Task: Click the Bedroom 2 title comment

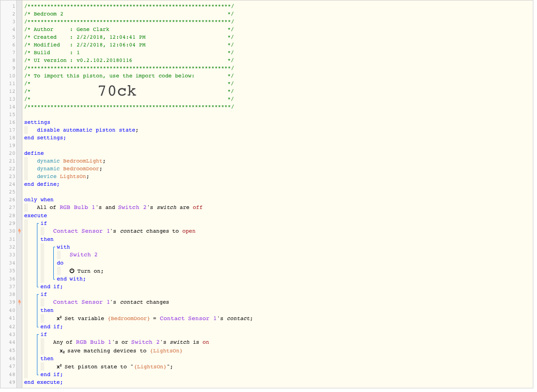Action: click(129, 14)
